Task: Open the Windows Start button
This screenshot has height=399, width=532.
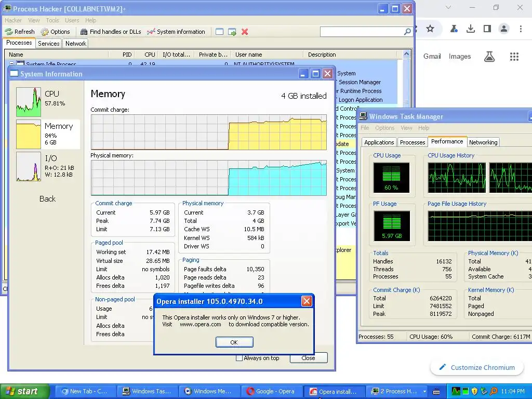Action: (x=24, y=391)
